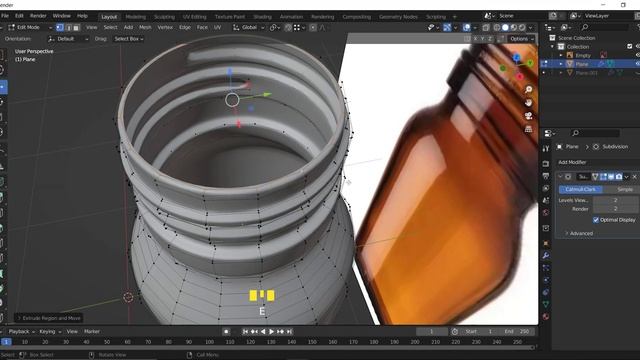Open the Edit Mode dropdown
The image size is (640, 360).
(30, 27)
